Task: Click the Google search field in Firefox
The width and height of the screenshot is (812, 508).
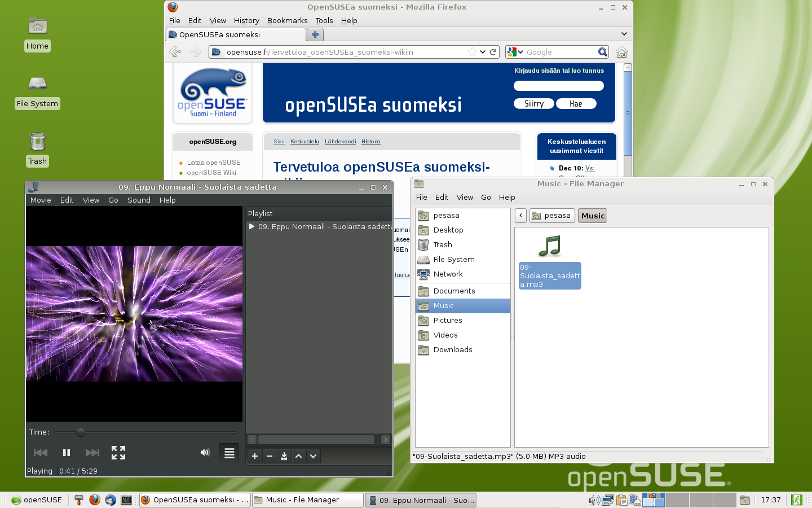Action: pos(561,52)
